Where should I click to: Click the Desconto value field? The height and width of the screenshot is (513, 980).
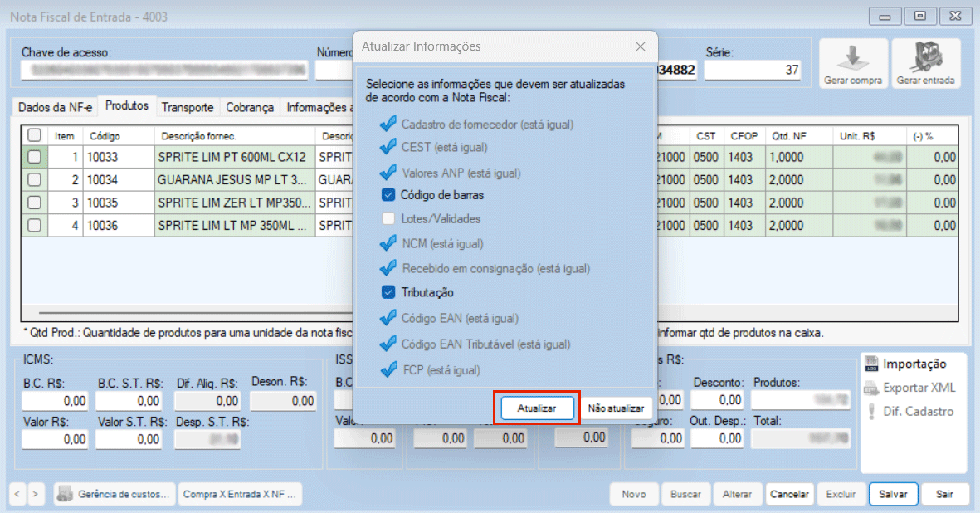tap(718, 400)
